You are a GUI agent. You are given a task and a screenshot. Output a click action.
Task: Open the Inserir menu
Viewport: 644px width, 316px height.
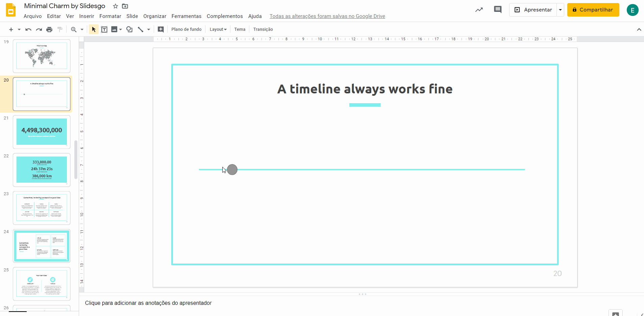87,16
